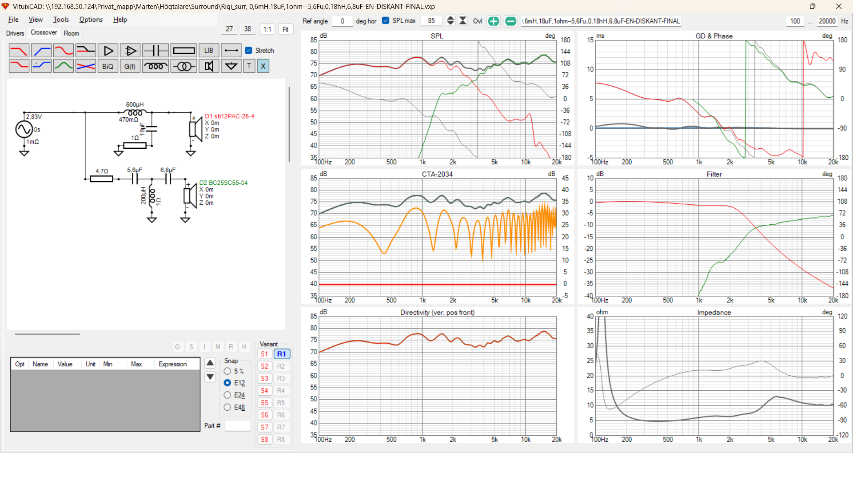Click the 38 button
853x504 pixels.
click(x=247, y=29)
